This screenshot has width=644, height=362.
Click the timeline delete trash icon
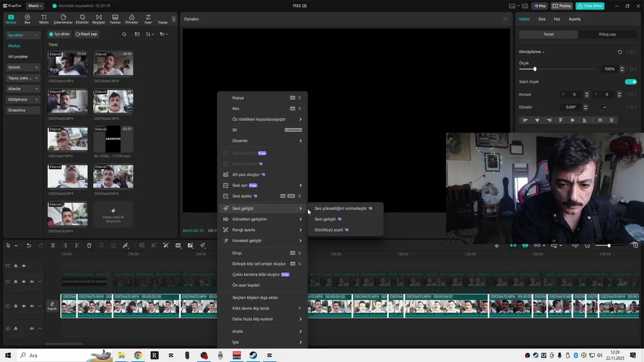(x=89, y=245)
